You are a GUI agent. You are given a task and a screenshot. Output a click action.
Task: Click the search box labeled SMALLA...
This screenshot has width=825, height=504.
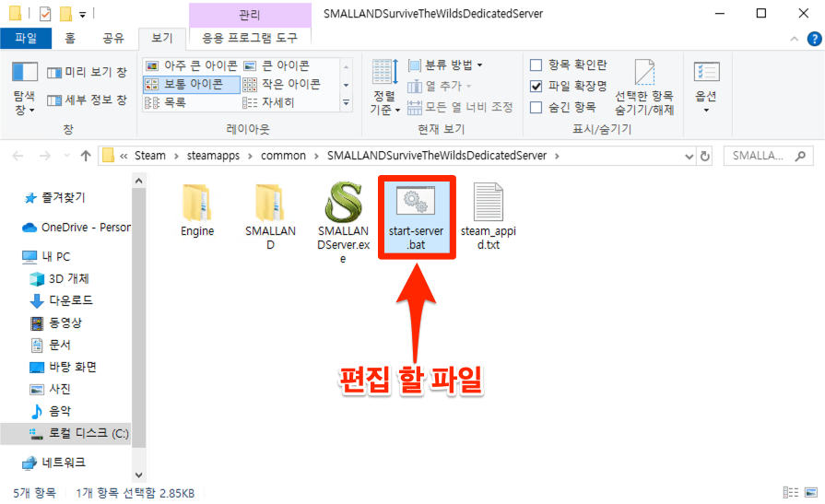tap(768, 156)
